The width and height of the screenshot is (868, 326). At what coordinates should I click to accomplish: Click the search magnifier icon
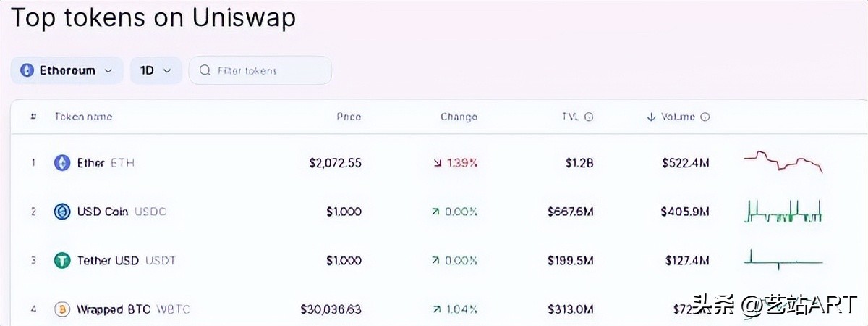(205, 70)
